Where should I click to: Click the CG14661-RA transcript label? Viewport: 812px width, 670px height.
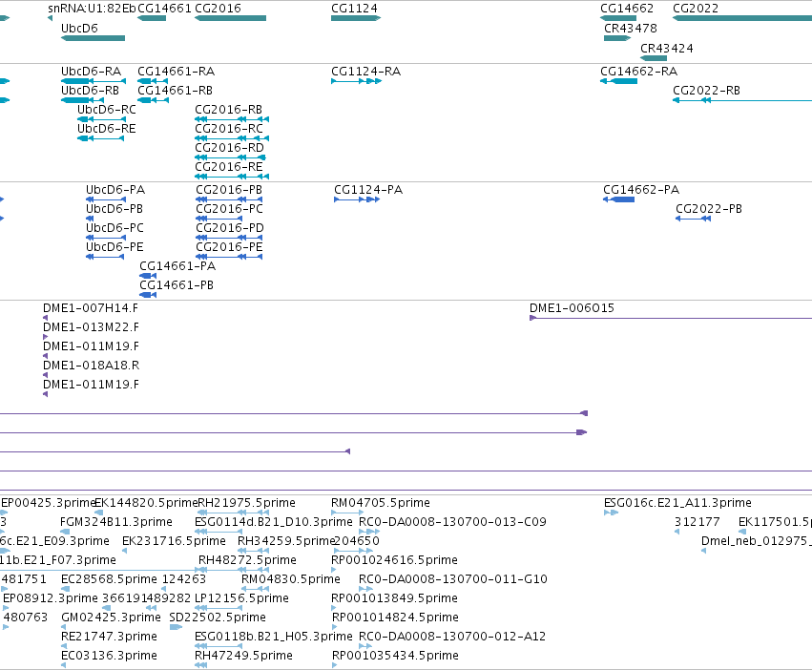[177, 71]
